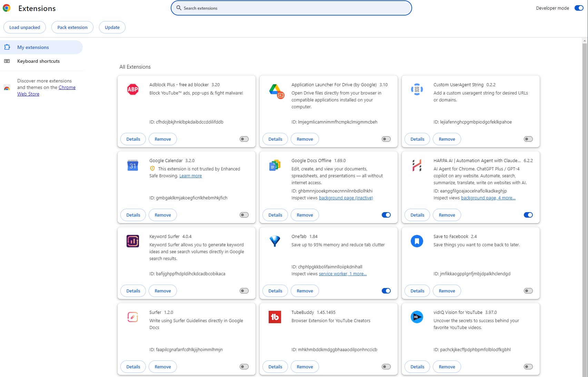Enable the Save to Facebook extension
Viewport: 588px width, 377px height.
528,291
